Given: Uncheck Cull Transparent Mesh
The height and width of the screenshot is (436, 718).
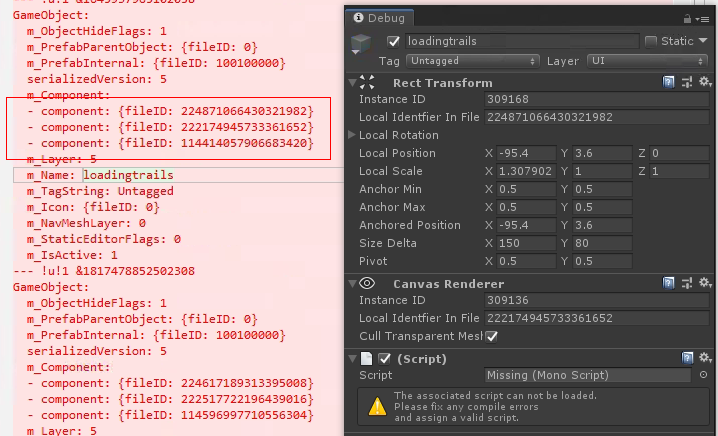Looking at the screenshot, I should click(491, 336).
